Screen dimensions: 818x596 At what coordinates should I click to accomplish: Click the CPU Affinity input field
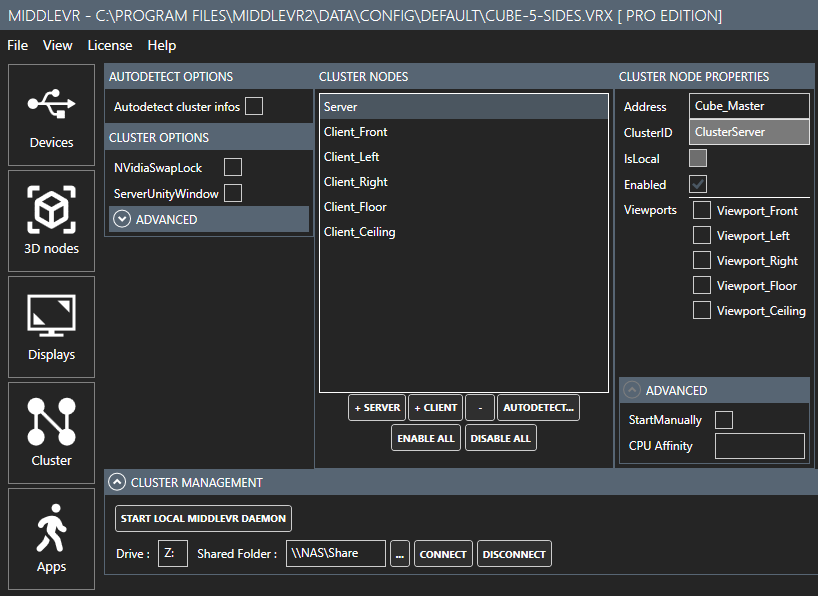tap(759, 446)
